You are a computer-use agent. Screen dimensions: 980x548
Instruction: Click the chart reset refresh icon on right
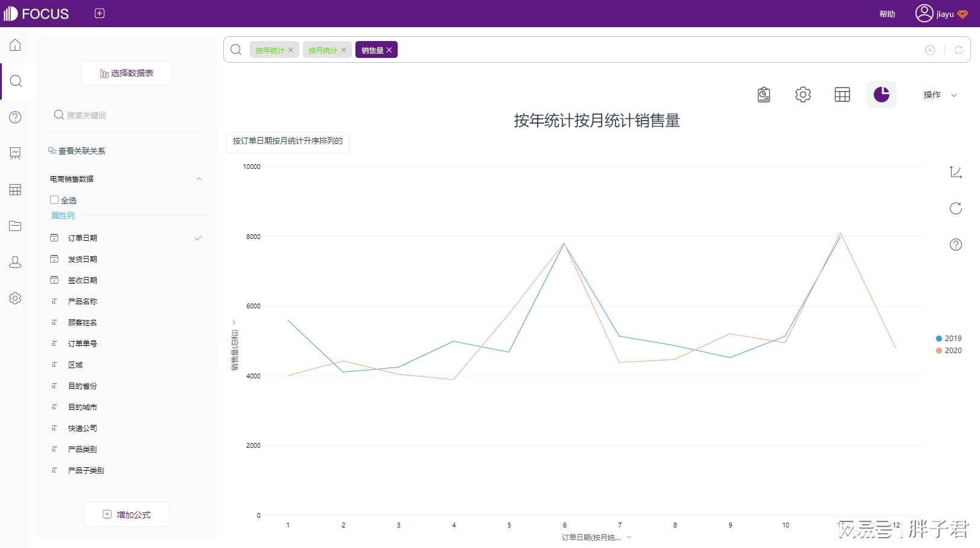click(x=956, y=209)
